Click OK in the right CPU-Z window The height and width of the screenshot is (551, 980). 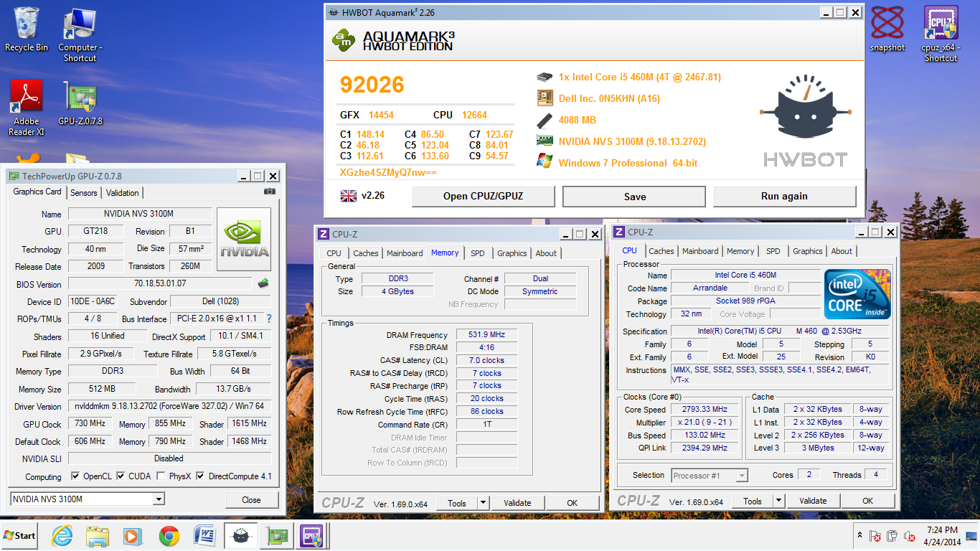click(867, 501)
